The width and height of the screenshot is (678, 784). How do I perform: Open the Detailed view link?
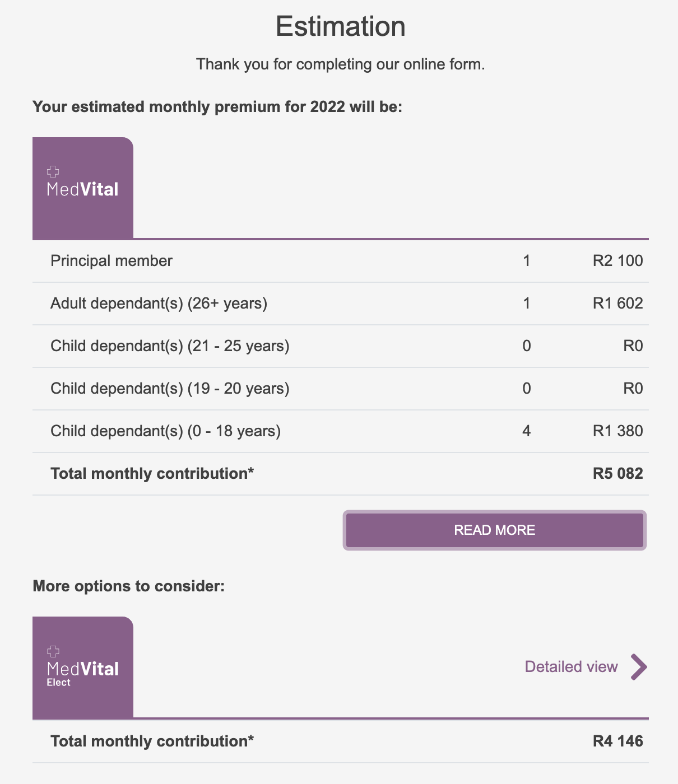click(571, 666)
